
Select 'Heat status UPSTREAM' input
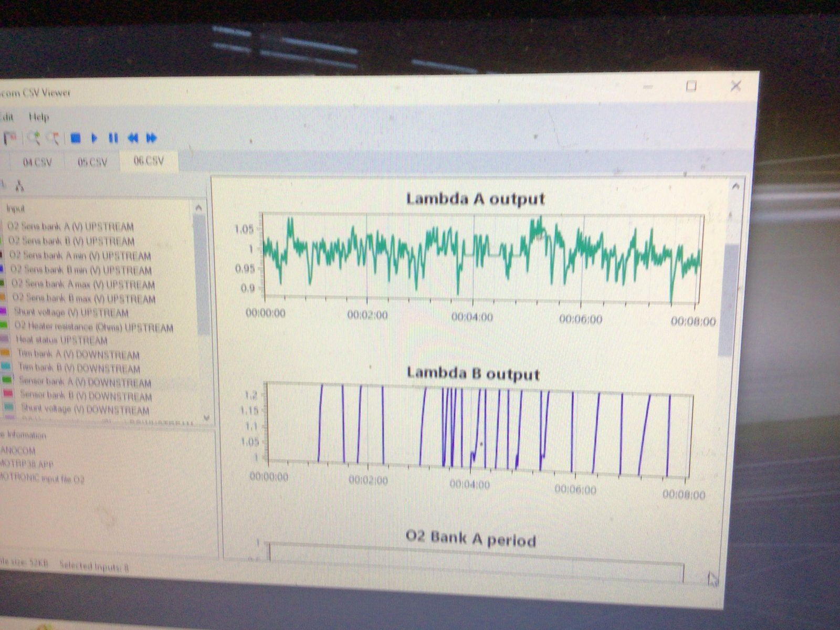pos(61,340)
